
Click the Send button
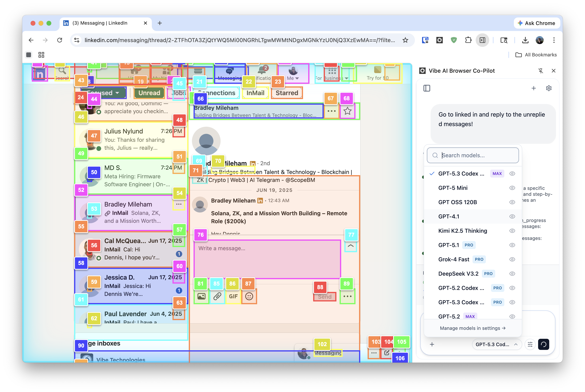(325, 296)
